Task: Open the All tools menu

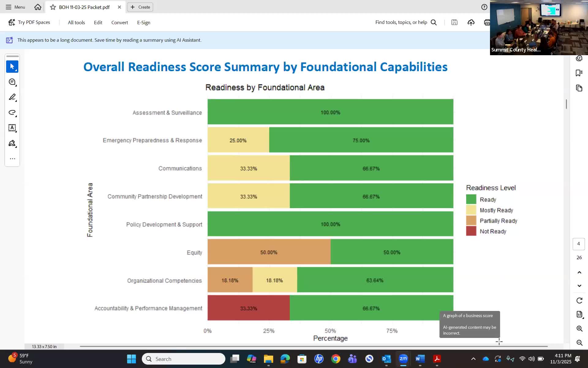Action: tap(76, 22)
